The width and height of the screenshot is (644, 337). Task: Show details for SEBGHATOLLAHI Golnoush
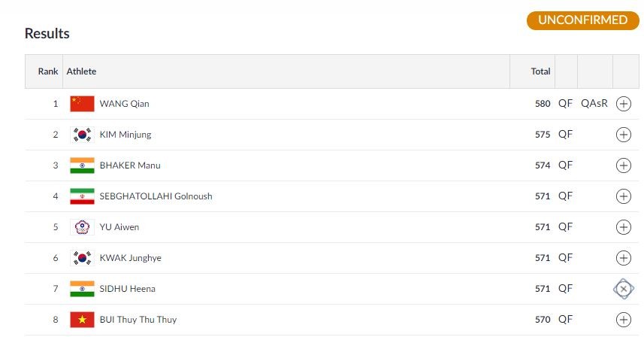pyautogui.click(x=624, y=196)
